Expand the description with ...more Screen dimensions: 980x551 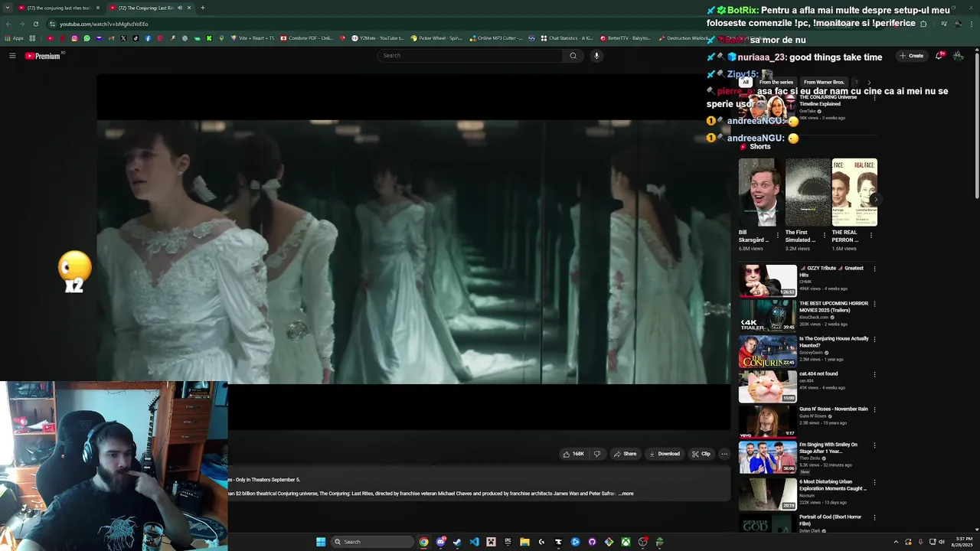(626, 494)
